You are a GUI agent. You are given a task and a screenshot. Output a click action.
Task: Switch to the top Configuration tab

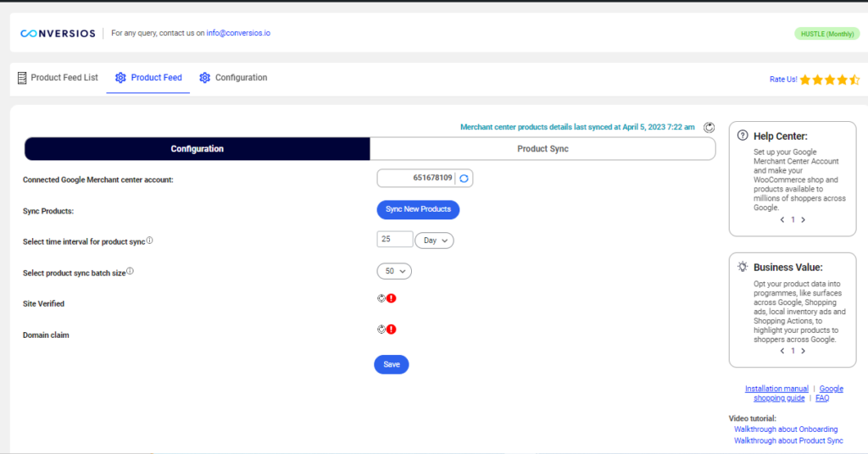(234, 78)
